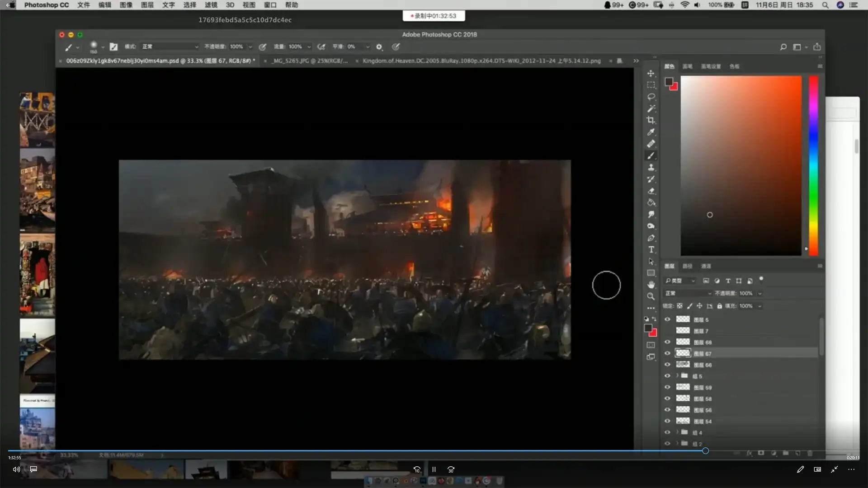Open the 滤镜 menu
This screenshot has height=488, width=868.
(x=211, y=5)
